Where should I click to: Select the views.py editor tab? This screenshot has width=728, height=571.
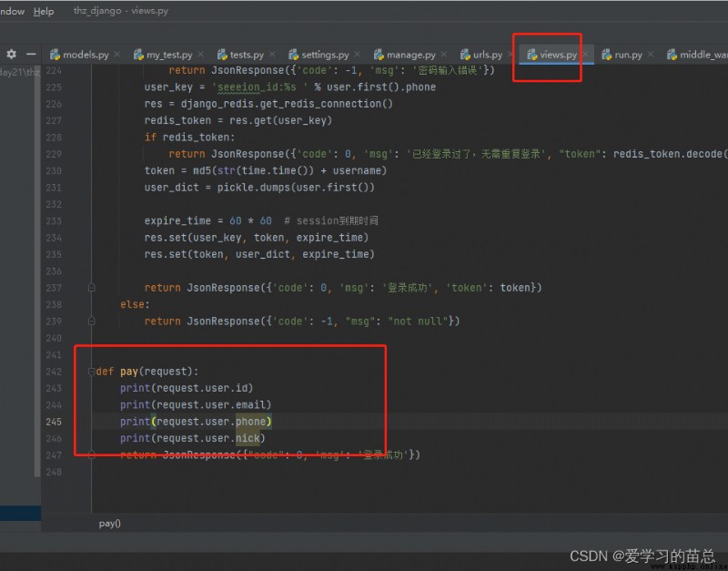(558, 55)
